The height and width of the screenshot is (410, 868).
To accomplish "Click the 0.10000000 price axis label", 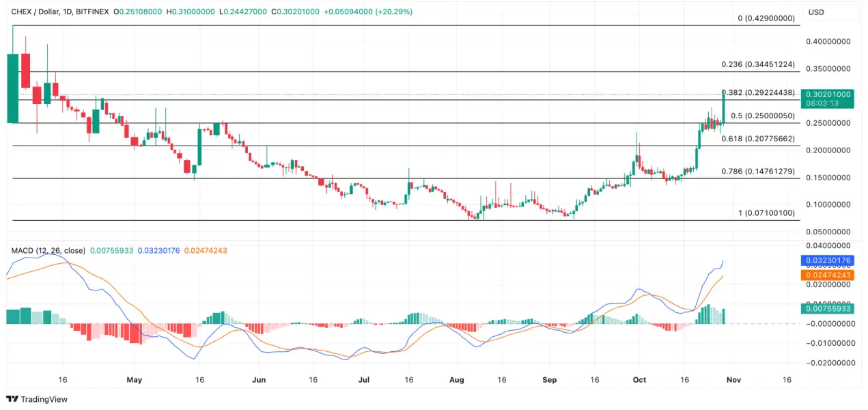I will point(828,205).
